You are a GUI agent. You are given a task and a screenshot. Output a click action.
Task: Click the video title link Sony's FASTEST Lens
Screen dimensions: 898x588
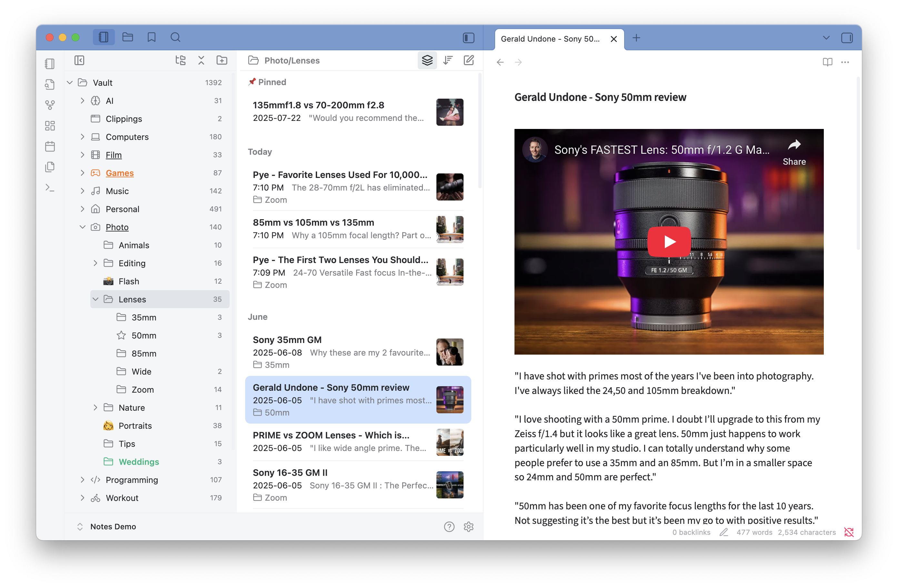[x=662, y=150]
